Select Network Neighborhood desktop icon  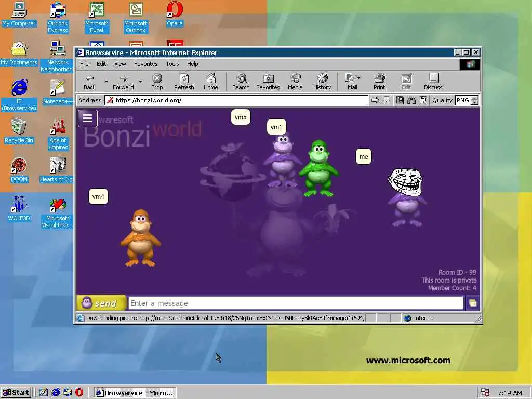57,57
